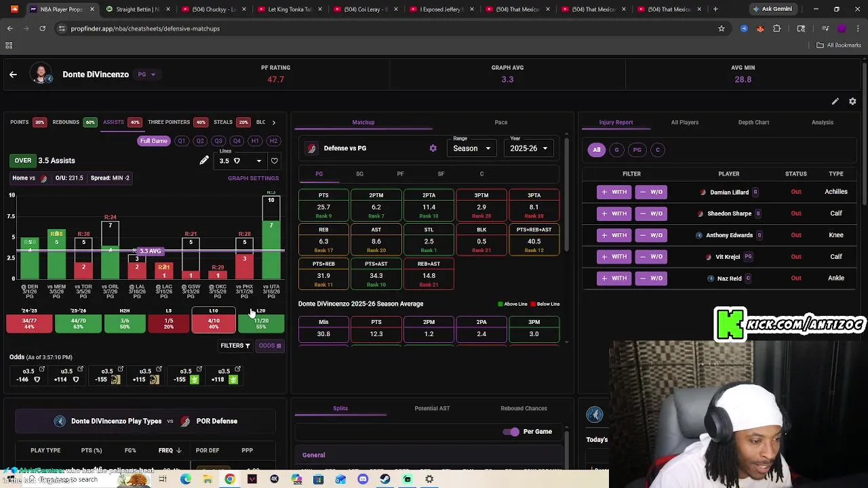This screenshot has height=488, width=868.
Task: Bookmark this page with the star icon
Action: click(722, 28)
